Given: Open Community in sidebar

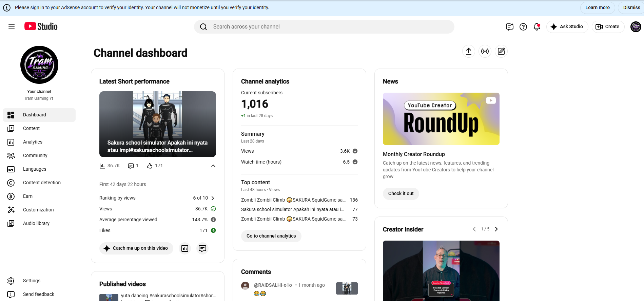Looking at the screenshot, I should 39,156.
